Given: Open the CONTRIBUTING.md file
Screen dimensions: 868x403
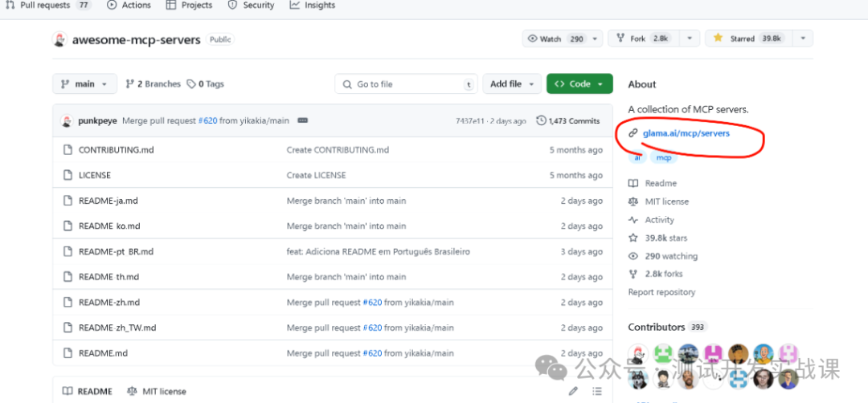Looking at the screenshot, I should (117, 150).
